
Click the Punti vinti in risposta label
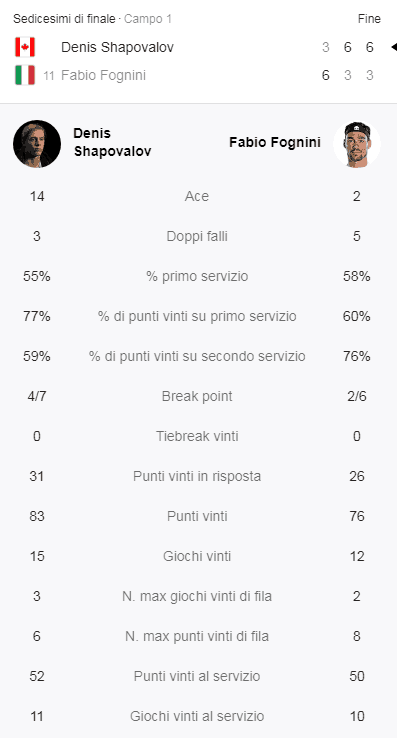[x=197, y=476]
